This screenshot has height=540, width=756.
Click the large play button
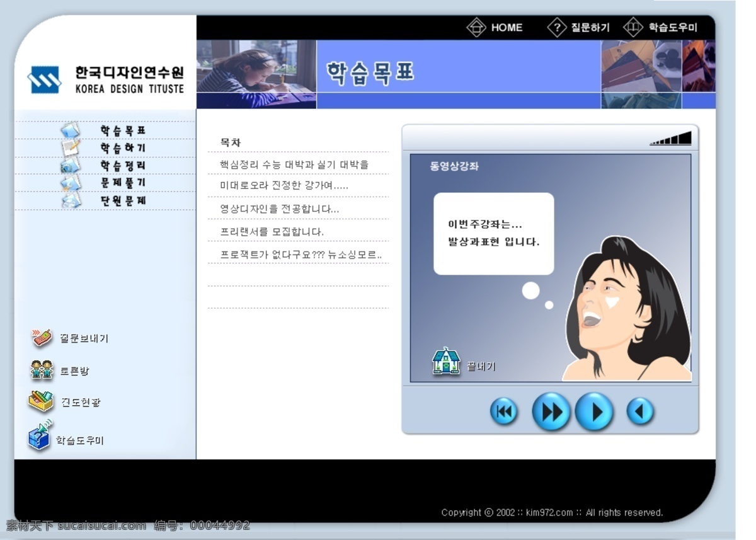click(x=595, y=412)
